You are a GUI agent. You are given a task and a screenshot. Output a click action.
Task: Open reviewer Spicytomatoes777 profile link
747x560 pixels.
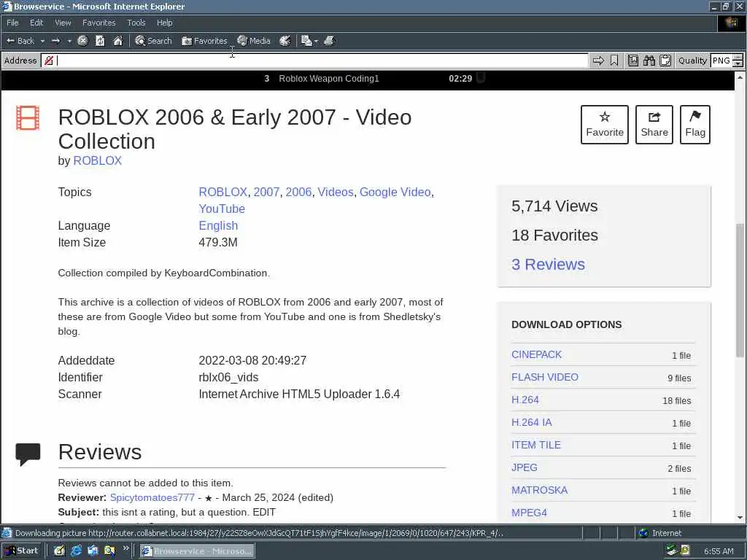point(152,497)
